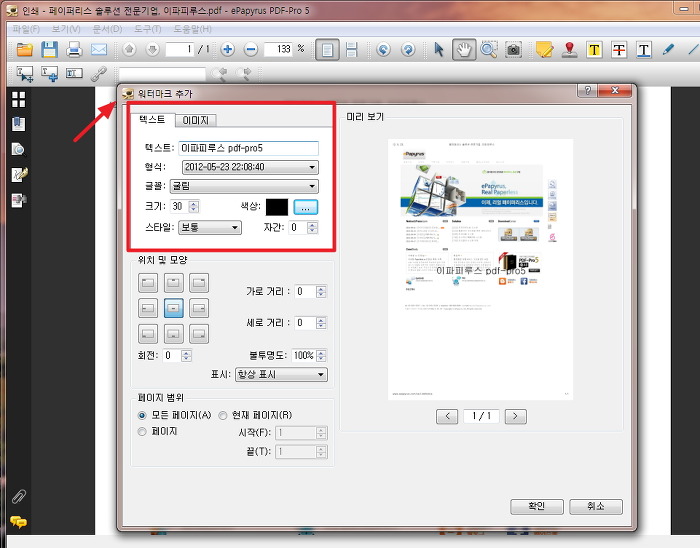
Task: Add a sticky note annotation
Action: (x=544, y=50)
